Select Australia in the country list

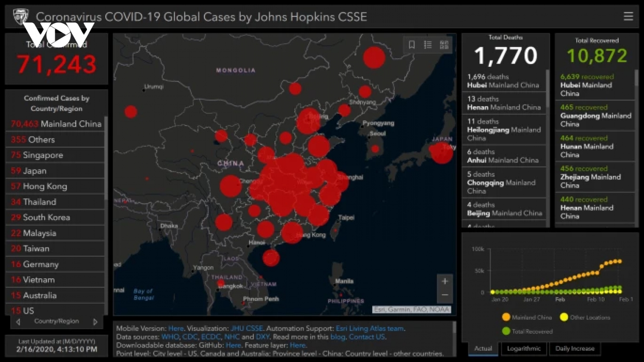55,295
